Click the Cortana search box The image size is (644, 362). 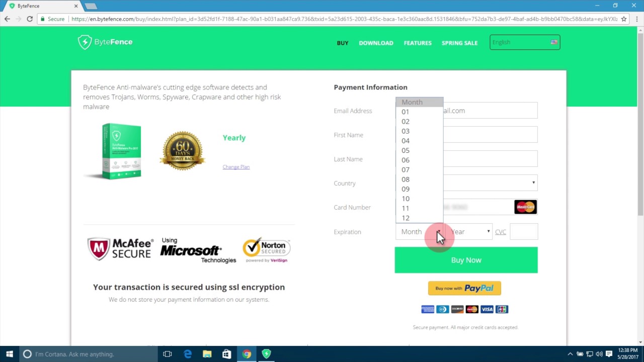pyautogui.click(x=89, y=354)
